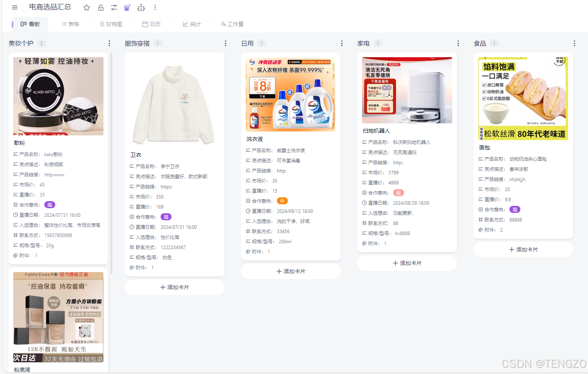Viewport: 588px width, 374px height.
Task: Open the 卫衣 card title
Action: (136, 155)
